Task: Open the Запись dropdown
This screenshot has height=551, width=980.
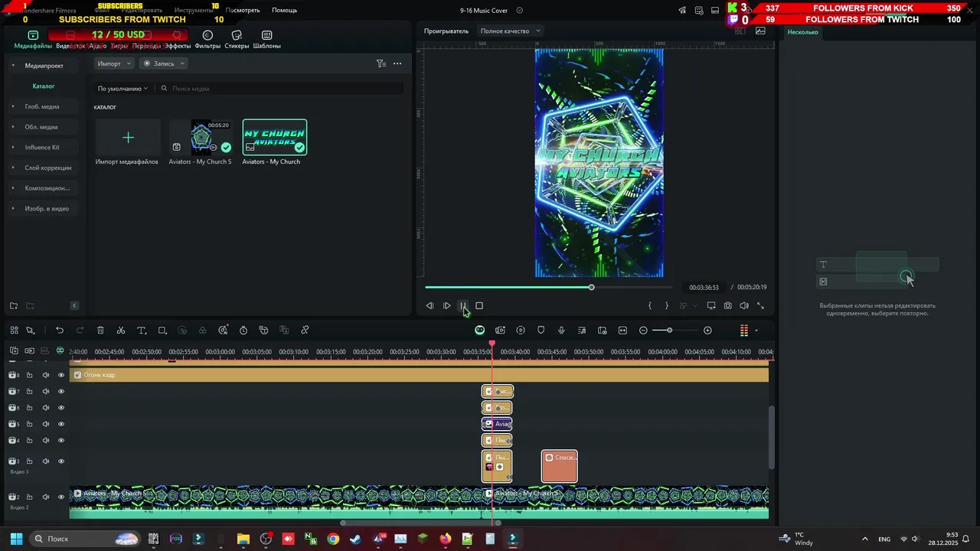Action: pyautogui.click(x=164, y=64)
